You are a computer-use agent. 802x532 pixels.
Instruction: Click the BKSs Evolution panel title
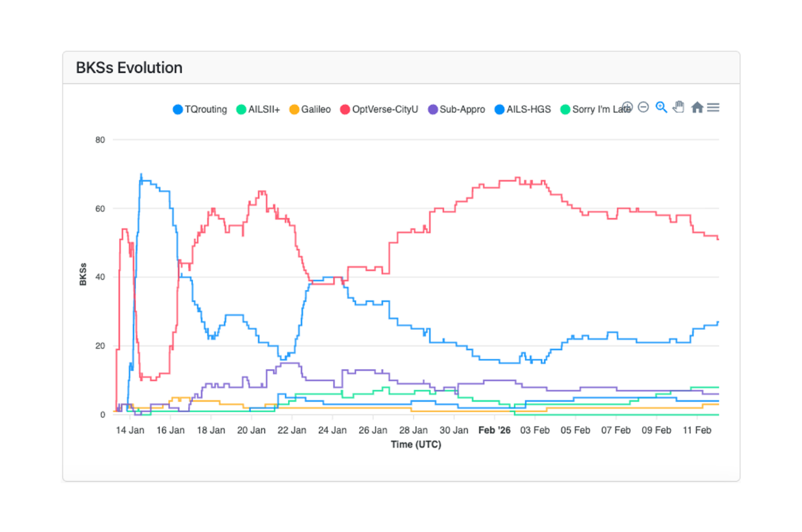tap(129, 67)
